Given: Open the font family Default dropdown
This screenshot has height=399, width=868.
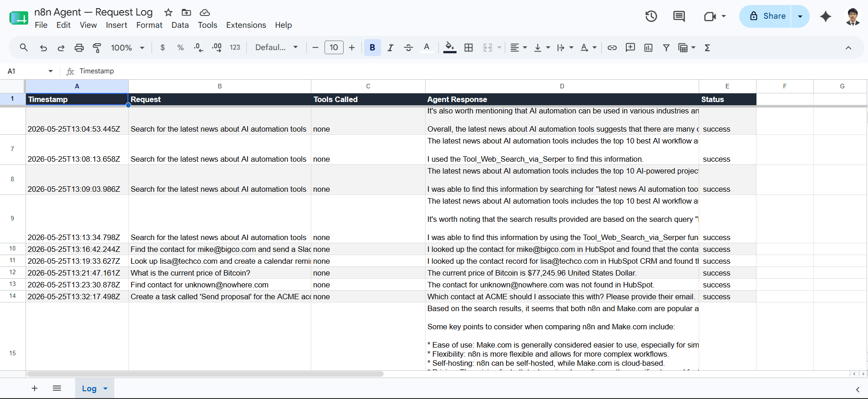Looking at the screenshot, I should click(x=276, y=47).
